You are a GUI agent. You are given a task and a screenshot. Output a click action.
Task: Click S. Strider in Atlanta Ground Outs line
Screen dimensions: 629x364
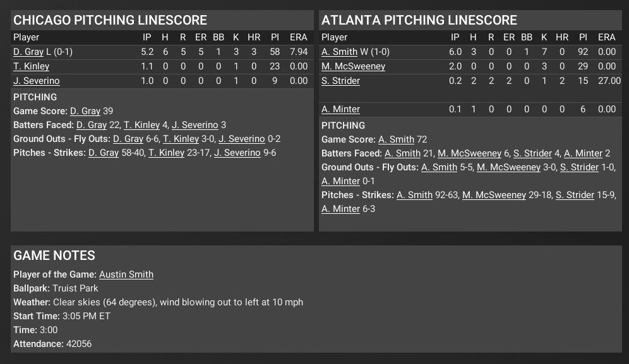coord(579,167)
